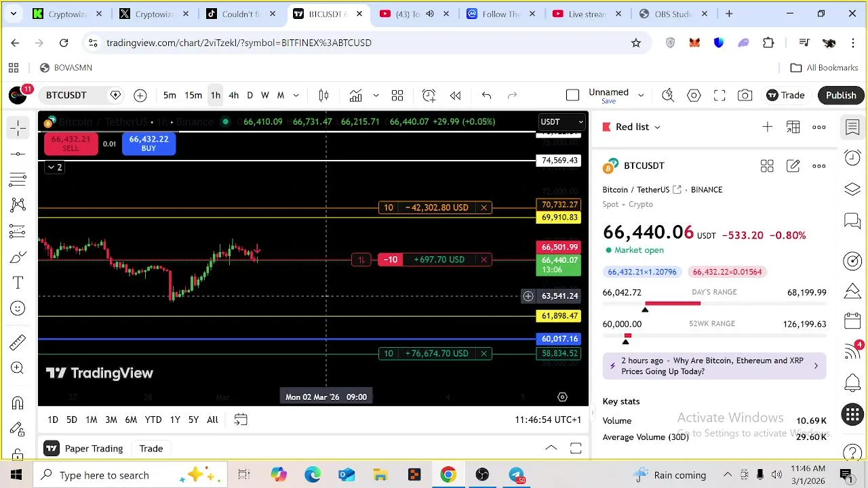Select the crosshair cursor tool

point(18,127)
